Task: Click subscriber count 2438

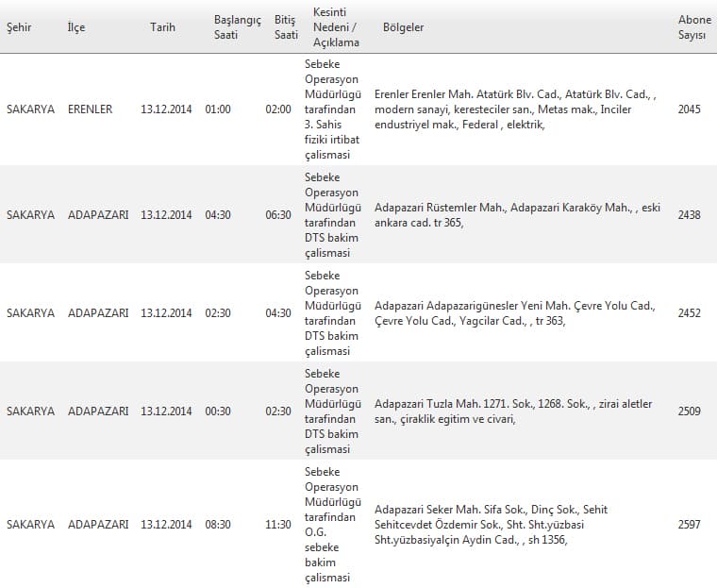Action: pos(689,215)
